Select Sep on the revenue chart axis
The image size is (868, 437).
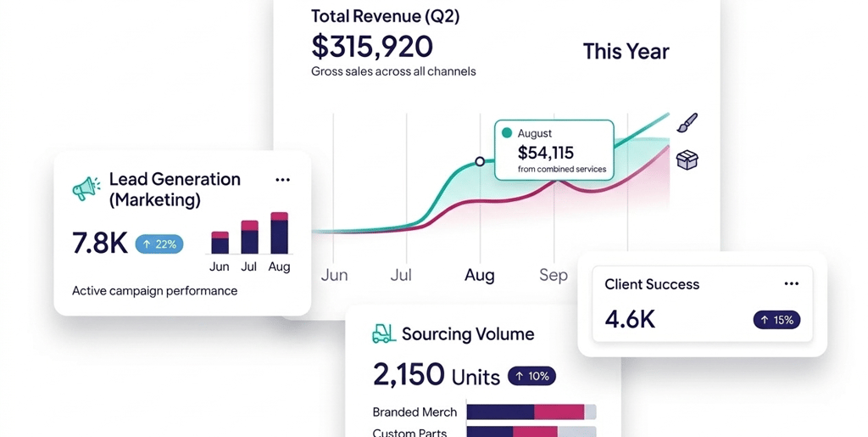[554, 275]
